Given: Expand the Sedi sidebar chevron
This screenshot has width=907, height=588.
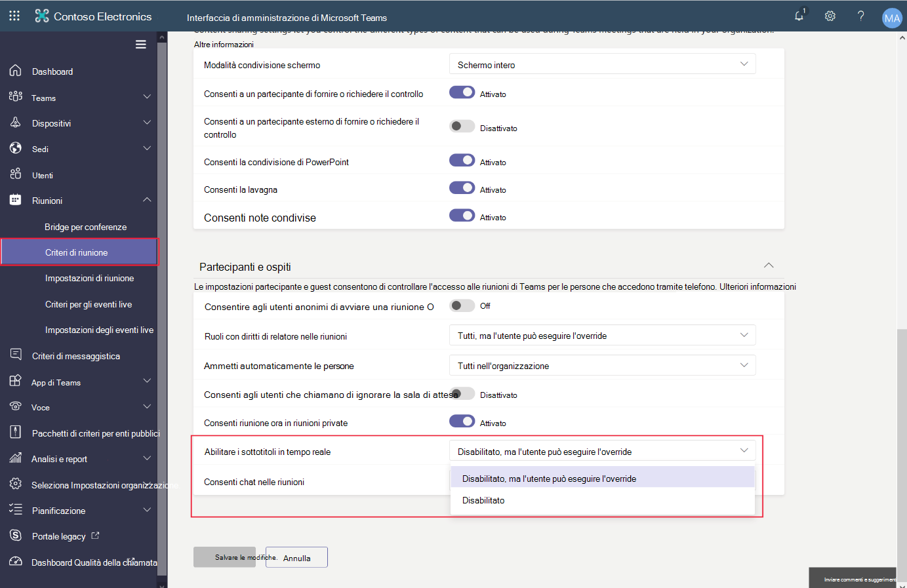Looking at the screenshot, I should [x=147, y=148].
